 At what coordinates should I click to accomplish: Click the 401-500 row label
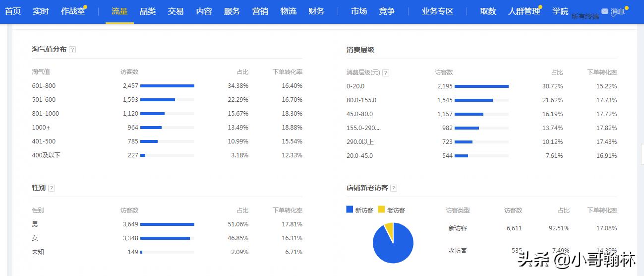[44, 141]
